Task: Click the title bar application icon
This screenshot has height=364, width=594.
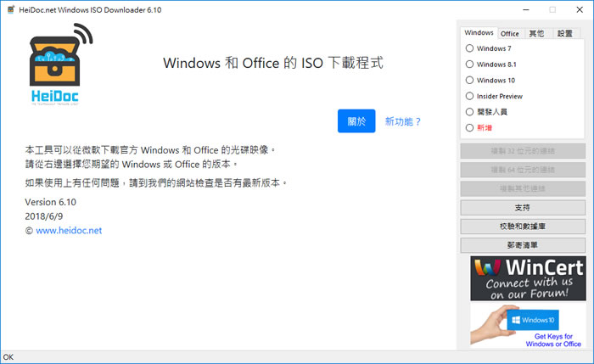Action: [11, 9]
